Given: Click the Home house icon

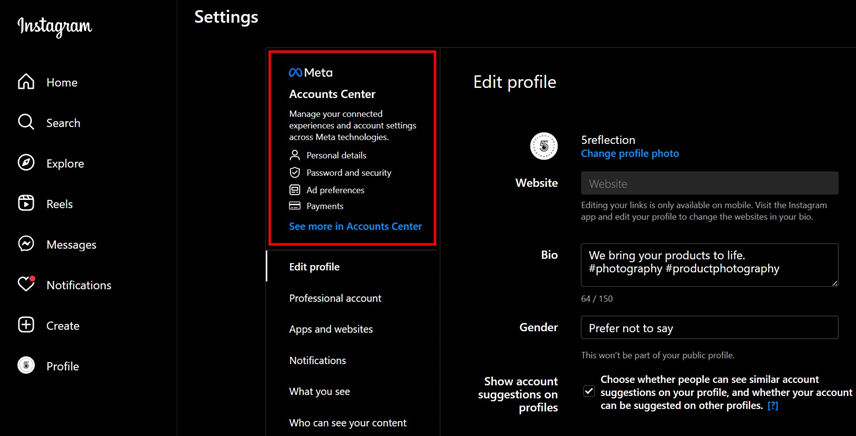Looking at the screenshot, I should [26, 82].
